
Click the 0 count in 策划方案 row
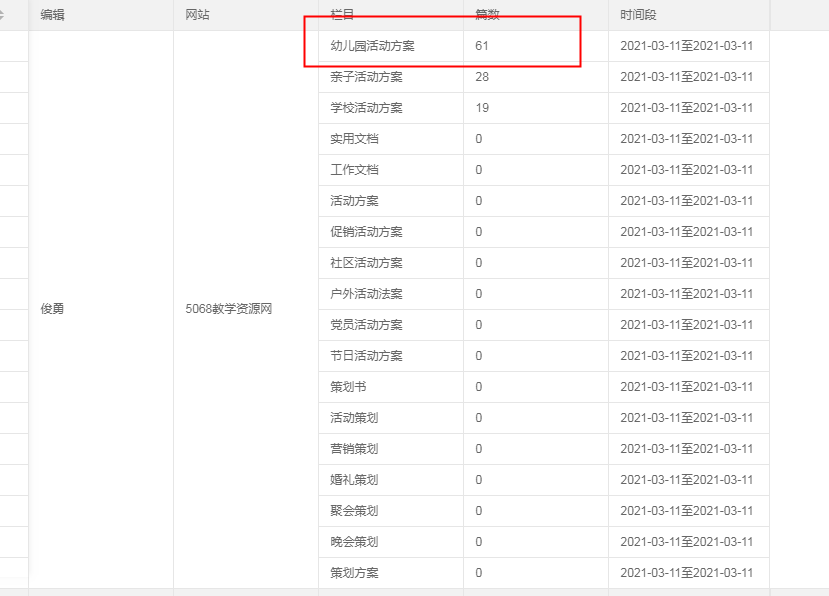pos(478,573)
